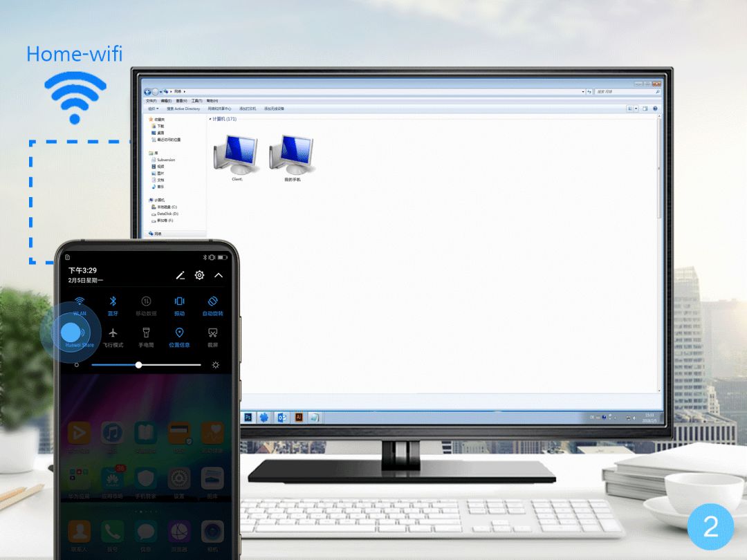Open Illustrator from the Windows taskbar
747x560 pixels.
coord(299,418)
